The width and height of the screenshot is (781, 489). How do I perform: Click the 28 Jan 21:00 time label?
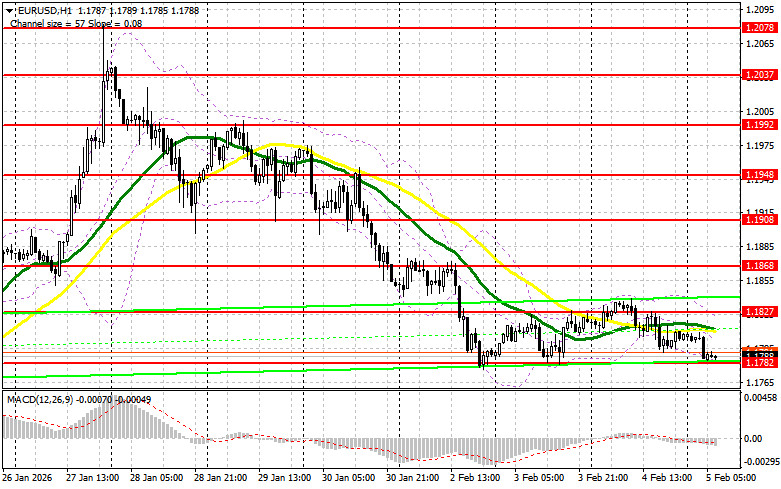(221, 478)
